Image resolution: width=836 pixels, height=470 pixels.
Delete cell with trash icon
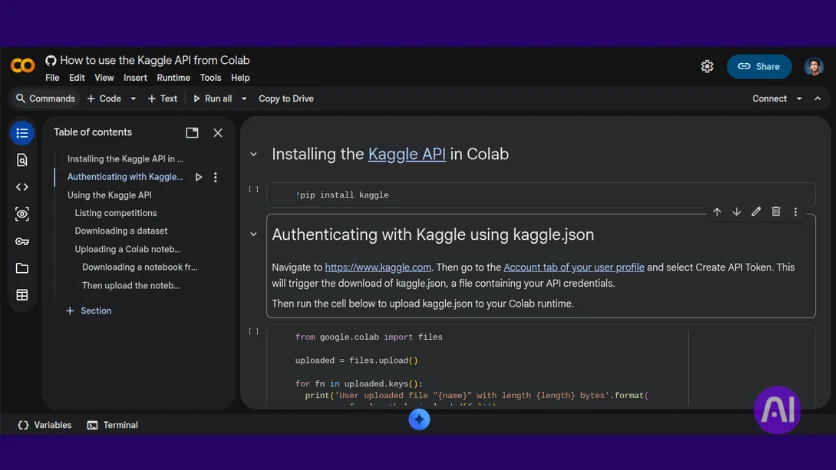click(x=776, y=212)
